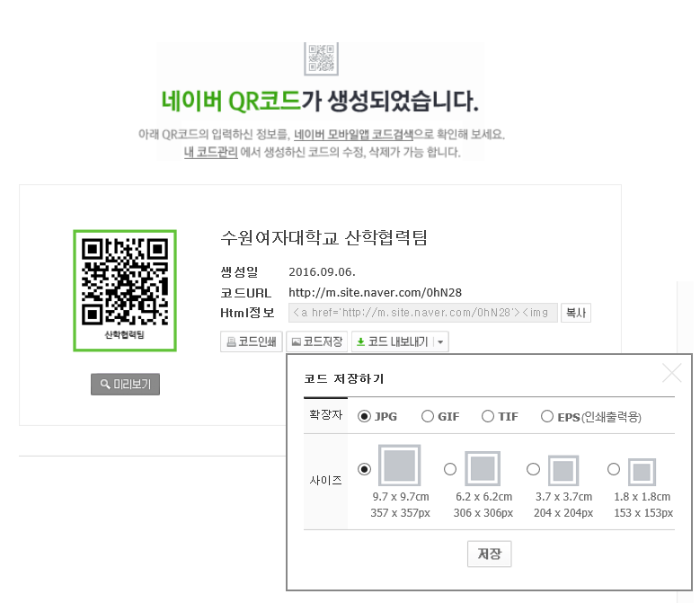
Task: Choose the 6.2 x 6.2cm size option
Action: click(450, 469)
